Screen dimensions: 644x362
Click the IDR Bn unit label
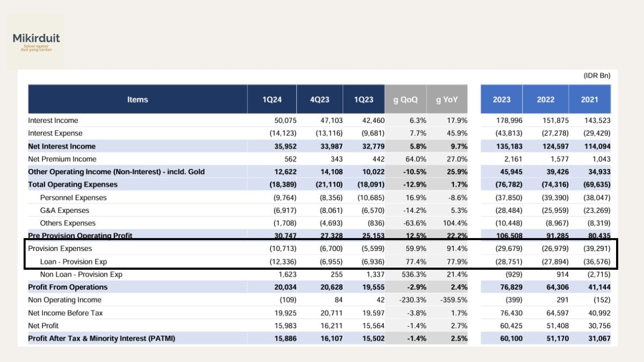point(597,76)
